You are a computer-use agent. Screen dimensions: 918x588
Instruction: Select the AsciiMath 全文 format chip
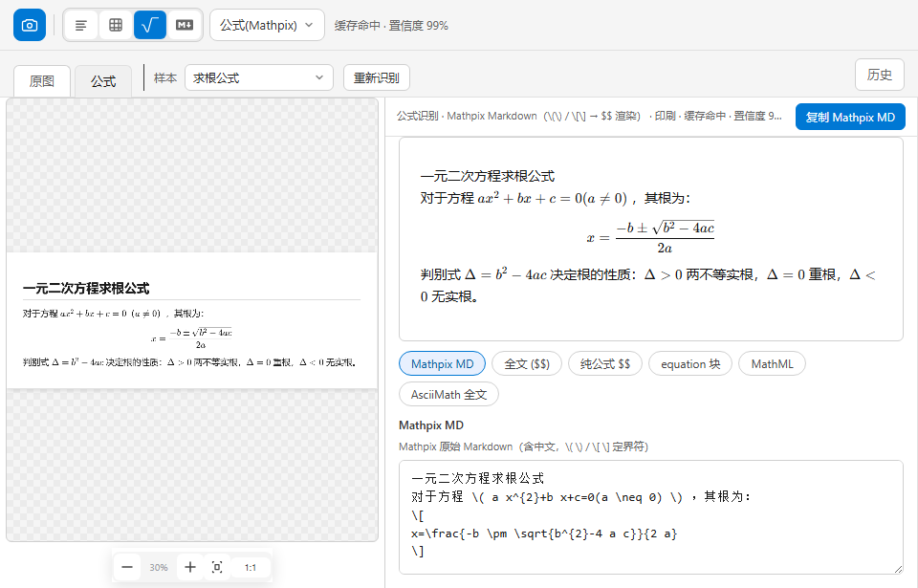click(x=448, y=394)
